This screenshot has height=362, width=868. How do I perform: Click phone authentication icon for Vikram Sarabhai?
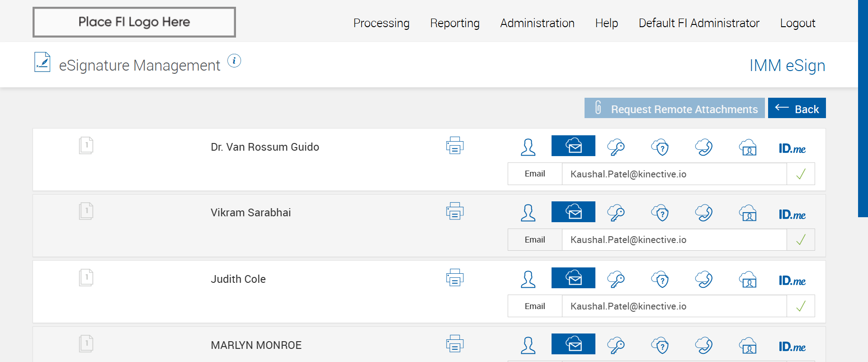coord(704,213)
